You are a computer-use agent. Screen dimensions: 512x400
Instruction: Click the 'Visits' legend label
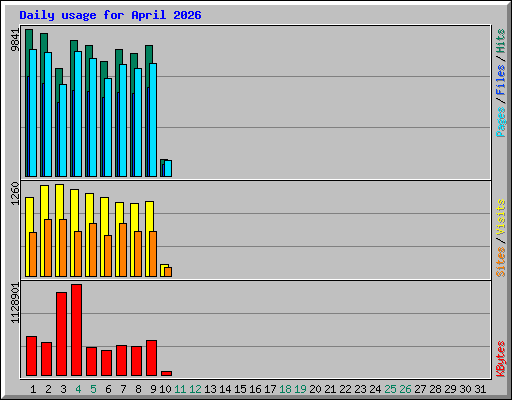tap(501, 217)
